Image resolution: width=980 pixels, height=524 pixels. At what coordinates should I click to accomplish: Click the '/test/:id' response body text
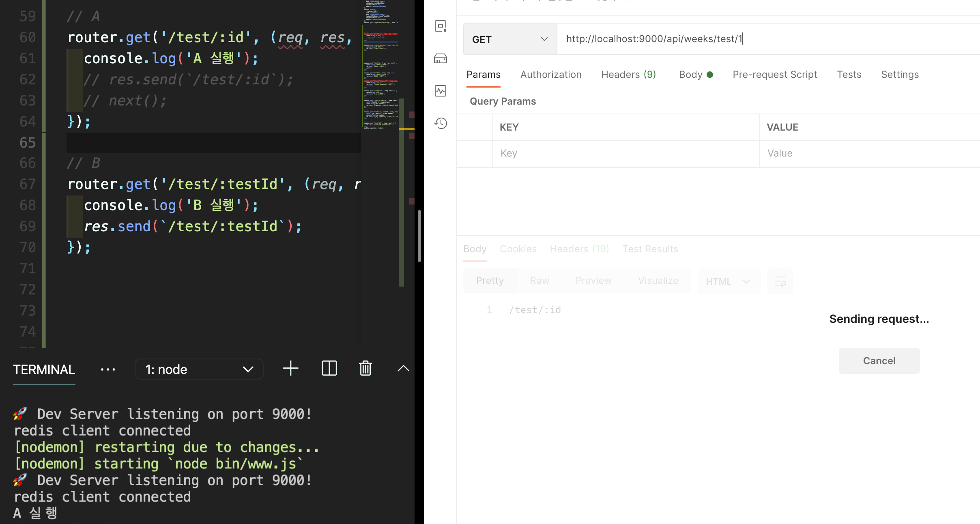coord(535,310)
